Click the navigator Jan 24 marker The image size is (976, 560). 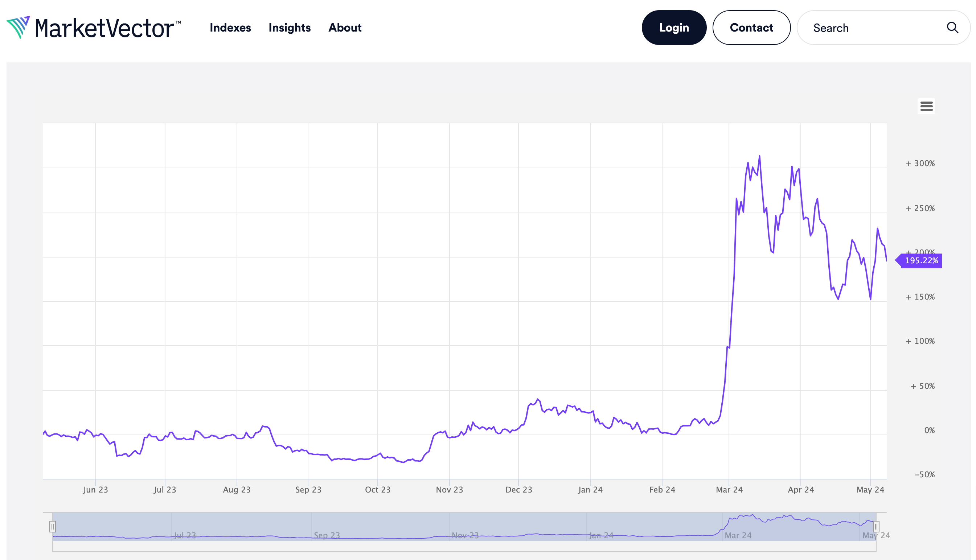pos(601,535)
